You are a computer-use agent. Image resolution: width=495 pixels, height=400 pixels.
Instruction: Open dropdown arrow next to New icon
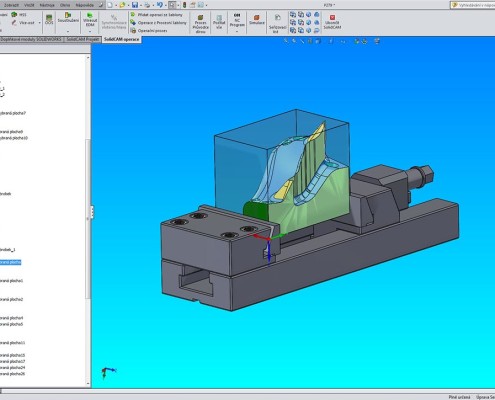coord(116,5)
